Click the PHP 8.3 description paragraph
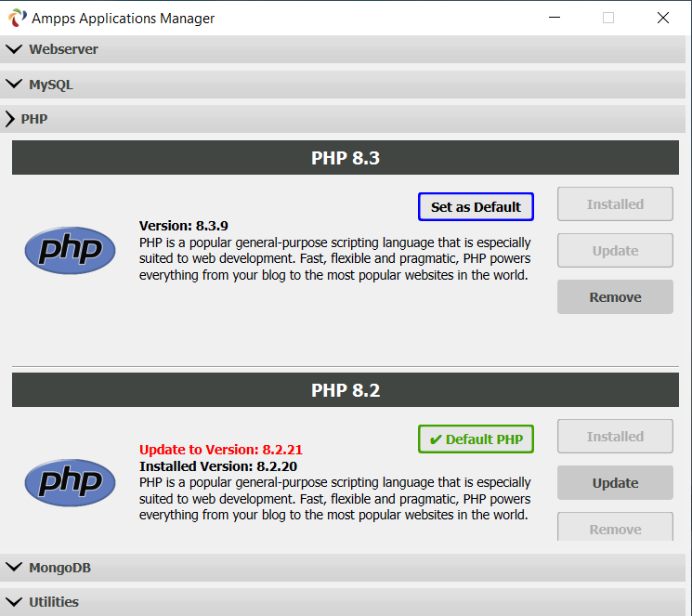 pyautogui.click(x=335, y=259)
